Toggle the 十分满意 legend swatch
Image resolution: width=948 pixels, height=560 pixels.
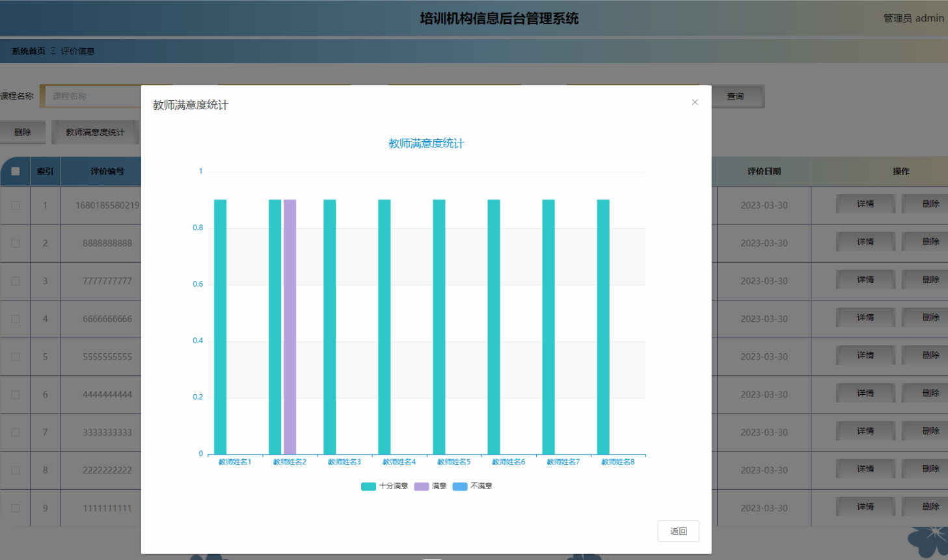pos(368,487)
